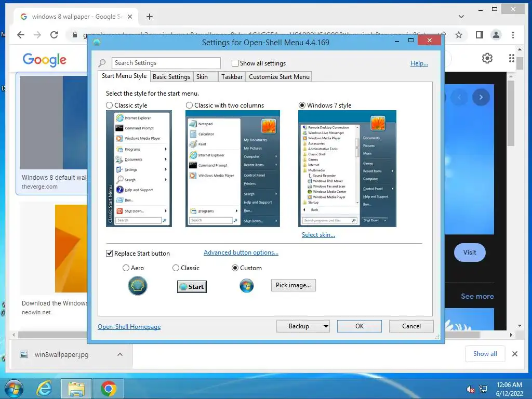Click Classic style menu preview image
The width and height of the screenshot is (532, 399).
(139, 169)
